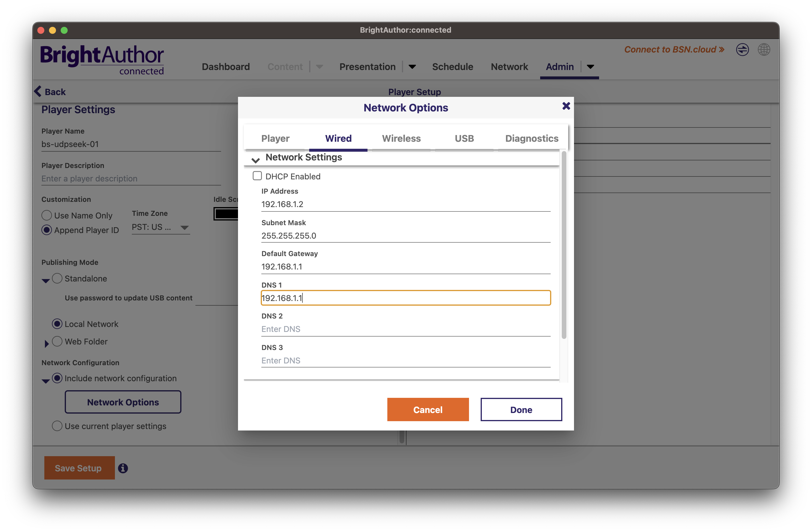812x532 pixels.
Task: Click the Done button
Action: (x=521, y=409)
